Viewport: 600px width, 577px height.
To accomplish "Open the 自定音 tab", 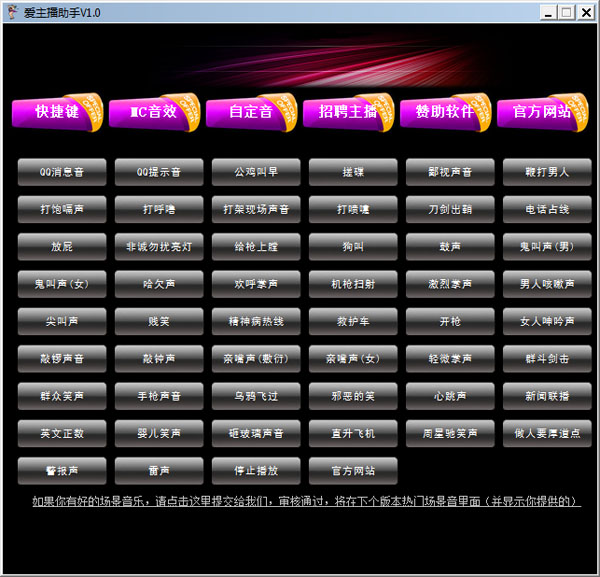I will 251,112.
